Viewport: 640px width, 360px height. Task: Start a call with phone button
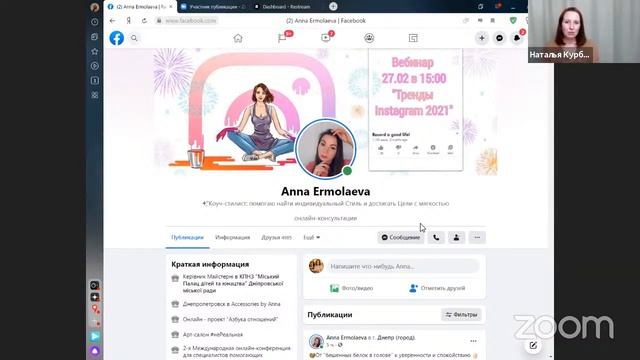[x=436, y=237]
